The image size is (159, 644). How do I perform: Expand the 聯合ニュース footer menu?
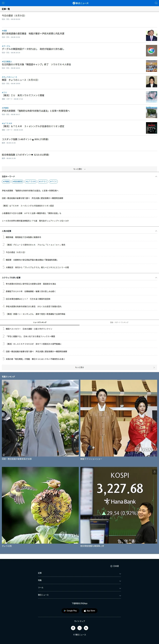79,595
